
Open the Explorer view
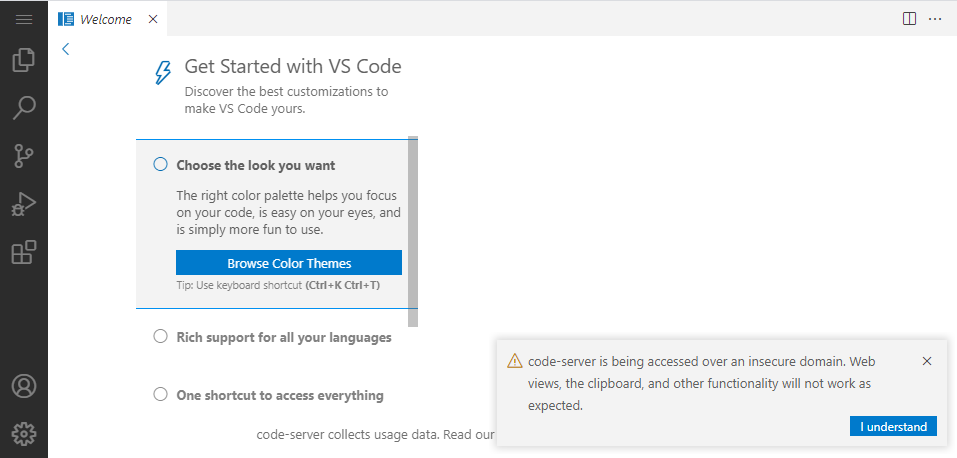[24, 60]
